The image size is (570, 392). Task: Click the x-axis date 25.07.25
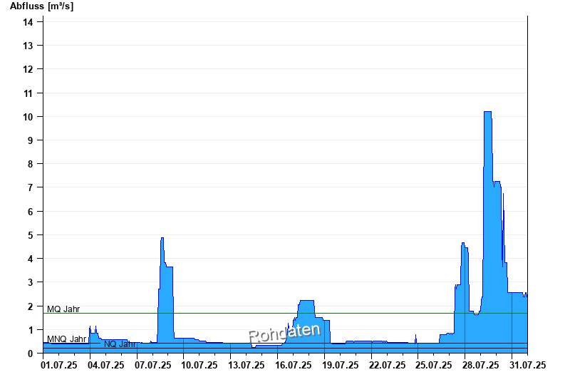[x=434, y=365]
